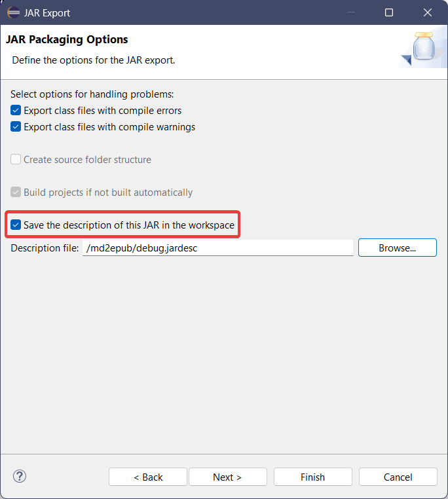Viewport: 448px width, 499px height.
Task: Open the help question mark icon
Action: tap(20, 476)
